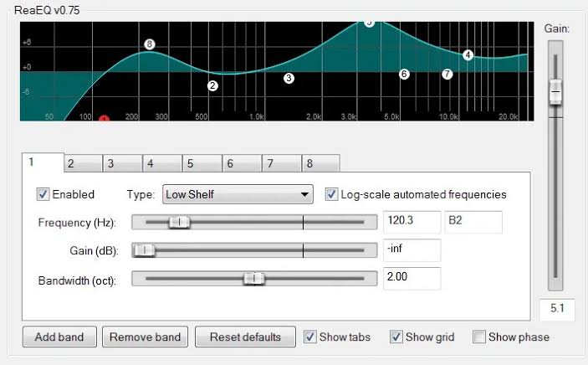The image size is (588, 365).
Task: Select band point 2 on the EQ graph
Action: click(212, 86)
